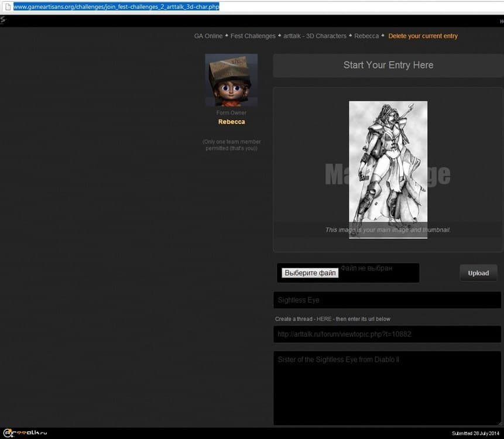Click the page icon in the address bar

(7, 7)
